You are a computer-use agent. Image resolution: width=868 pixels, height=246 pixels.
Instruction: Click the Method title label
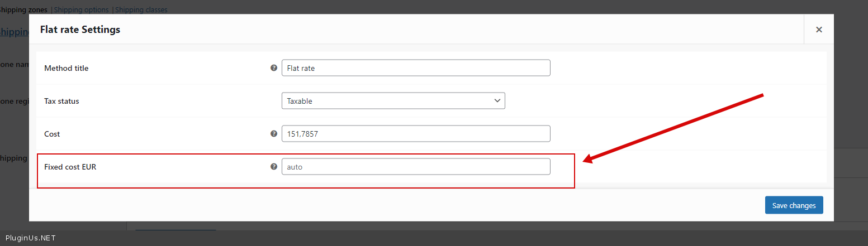66,68
